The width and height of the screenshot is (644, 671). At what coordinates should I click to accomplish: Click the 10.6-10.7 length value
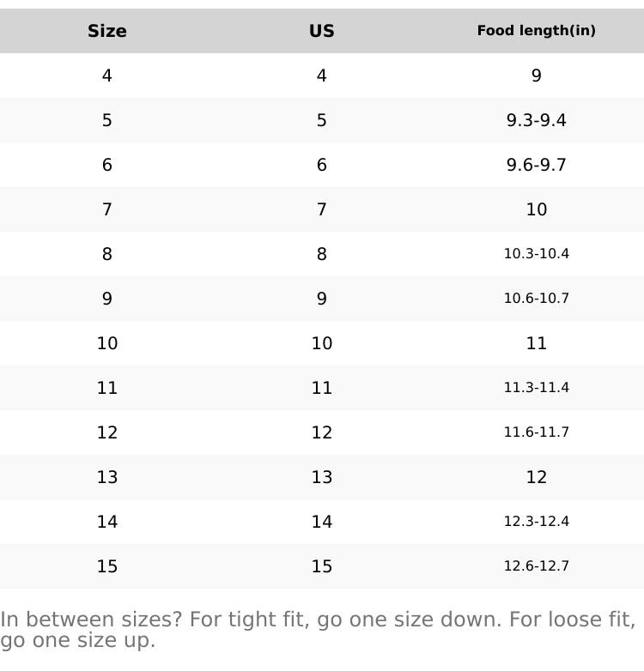coord(536,299)
